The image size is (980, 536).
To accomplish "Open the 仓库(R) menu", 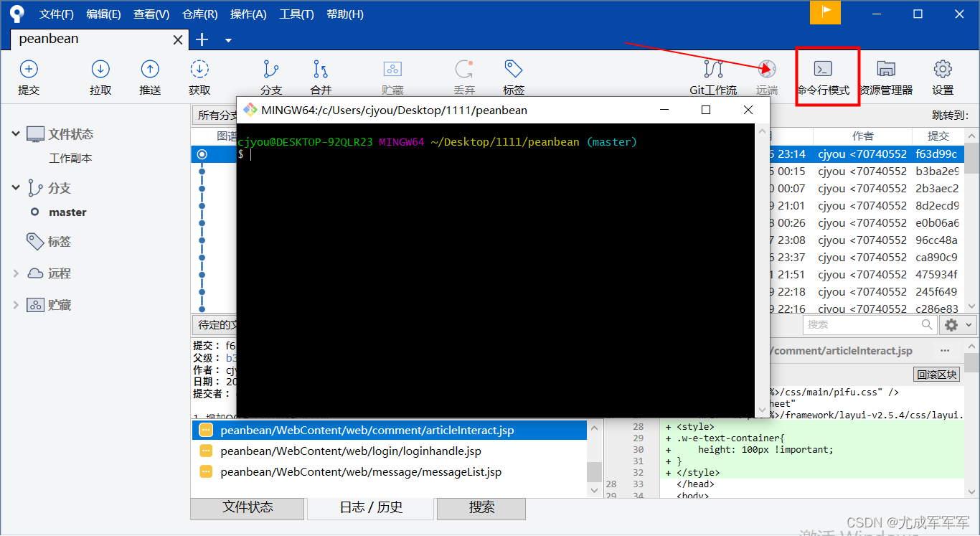I will tap(199, 14).
